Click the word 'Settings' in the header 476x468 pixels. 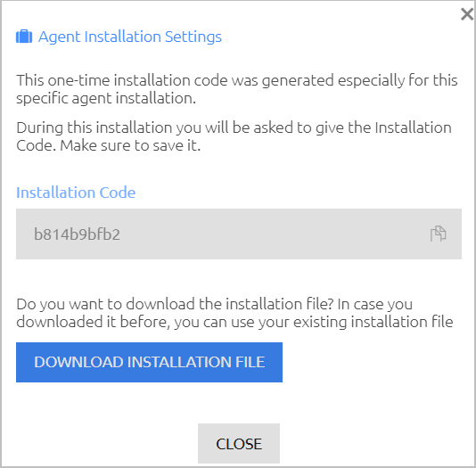point(193,37)
